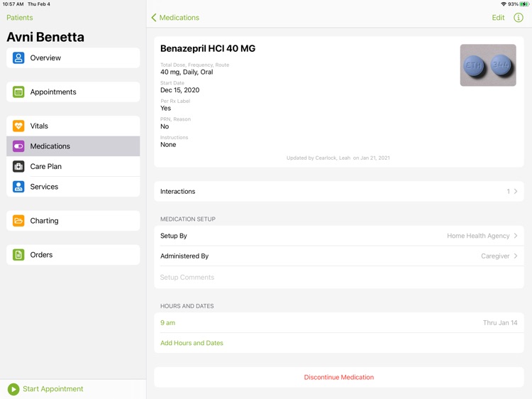Click the Services caregiver icon
The height and width of the screenshot is (399, 532).
click(x=18, y=187)
